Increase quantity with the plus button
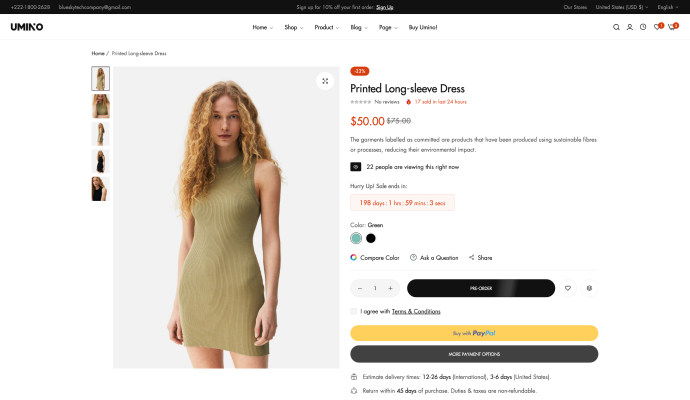This screenshot has width=690, height=400. pos(390,288)
